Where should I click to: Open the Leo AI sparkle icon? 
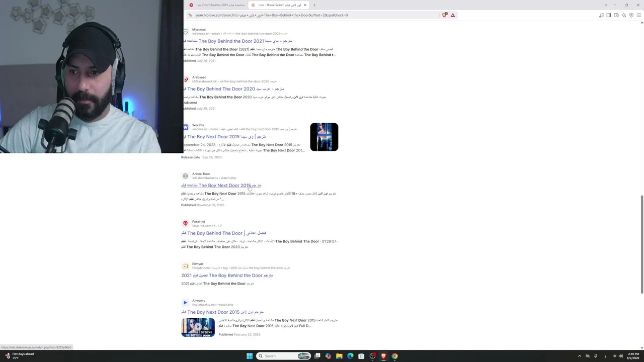click(x=624, y=15)
